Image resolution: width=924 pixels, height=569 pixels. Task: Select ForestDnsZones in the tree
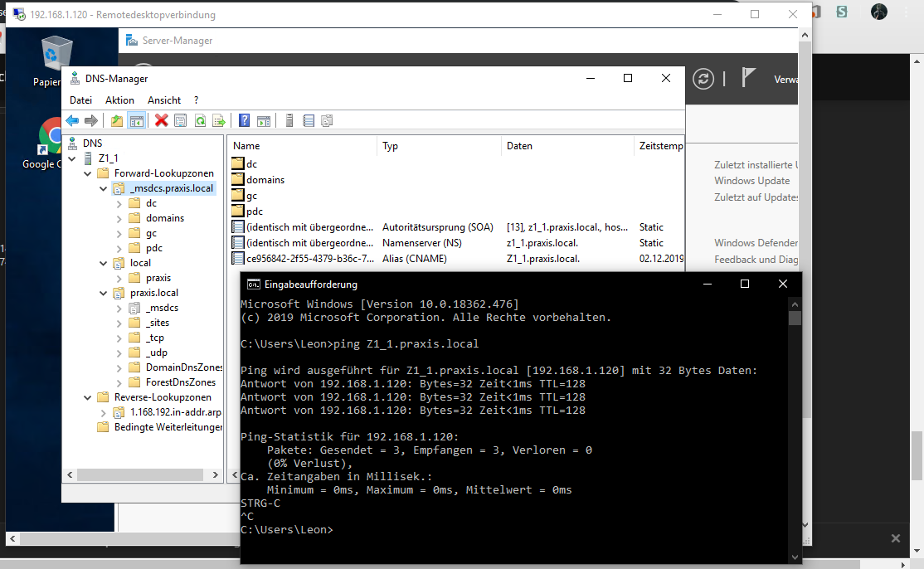pyautogui.click(x=180, y=382)
